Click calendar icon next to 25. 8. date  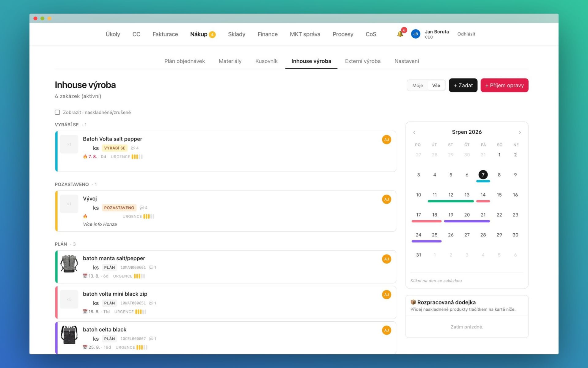(85, 347)
